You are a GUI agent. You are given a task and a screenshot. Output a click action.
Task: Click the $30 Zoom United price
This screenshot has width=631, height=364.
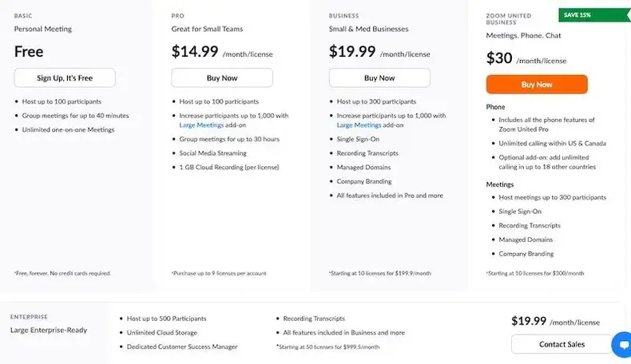click(499, 58)
